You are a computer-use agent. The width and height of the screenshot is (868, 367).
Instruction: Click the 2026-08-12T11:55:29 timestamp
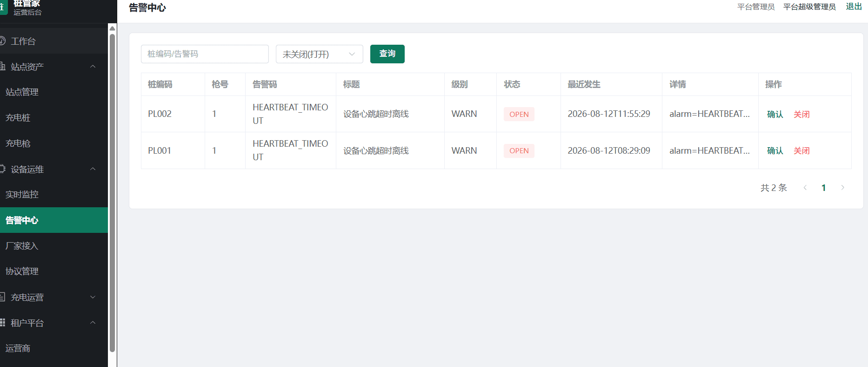click(x=609, y=114)
